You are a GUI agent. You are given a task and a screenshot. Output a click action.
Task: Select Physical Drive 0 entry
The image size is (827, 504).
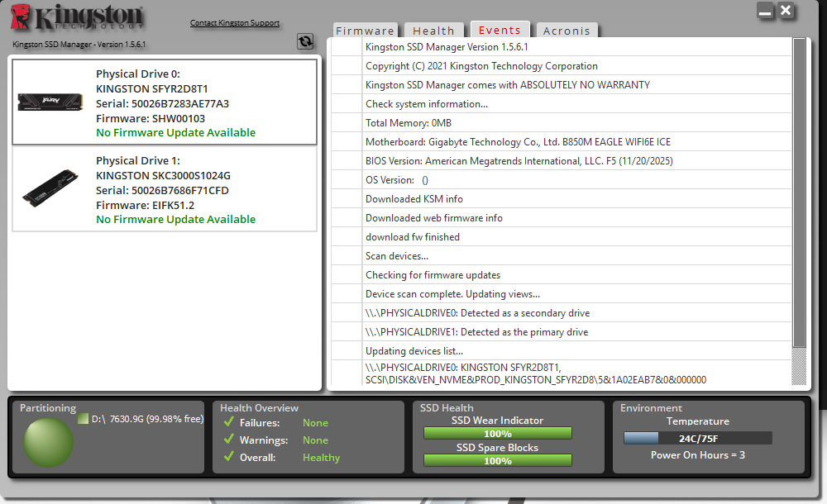[x=165, y=102]
